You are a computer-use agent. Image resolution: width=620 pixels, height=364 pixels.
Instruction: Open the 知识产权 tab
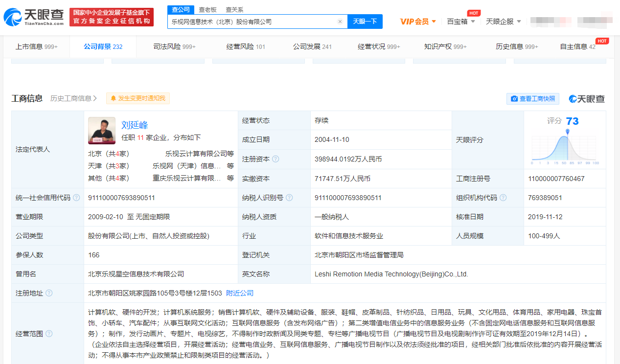[445, 46]
